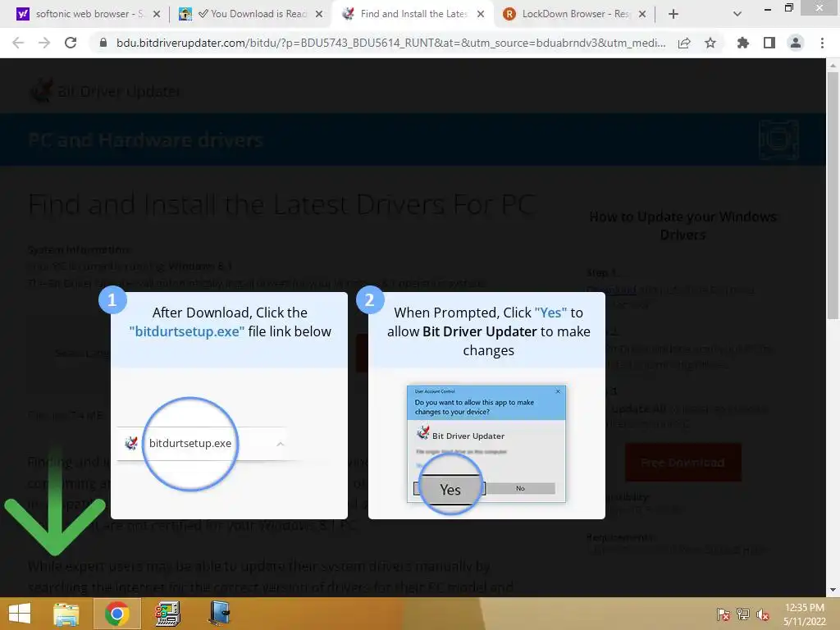
Task: Click the Bit Driver Updater logo
Action: tap(105, 91)
